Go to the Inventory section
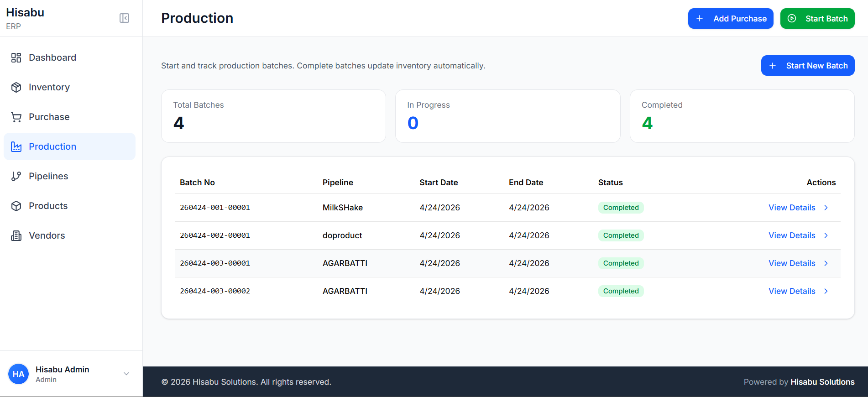The width and height of the screenshot is (868, 397). [69, 87]
